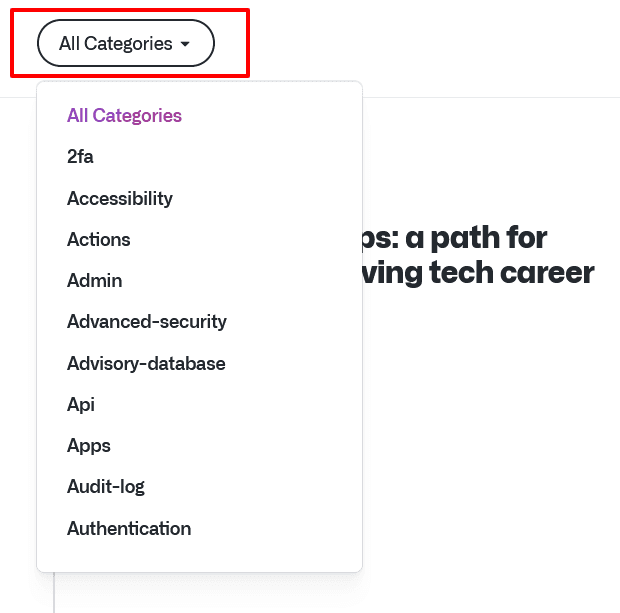Select Actions from the category list
The width and height of the screenshot is (620, 613).
(99, 239)
